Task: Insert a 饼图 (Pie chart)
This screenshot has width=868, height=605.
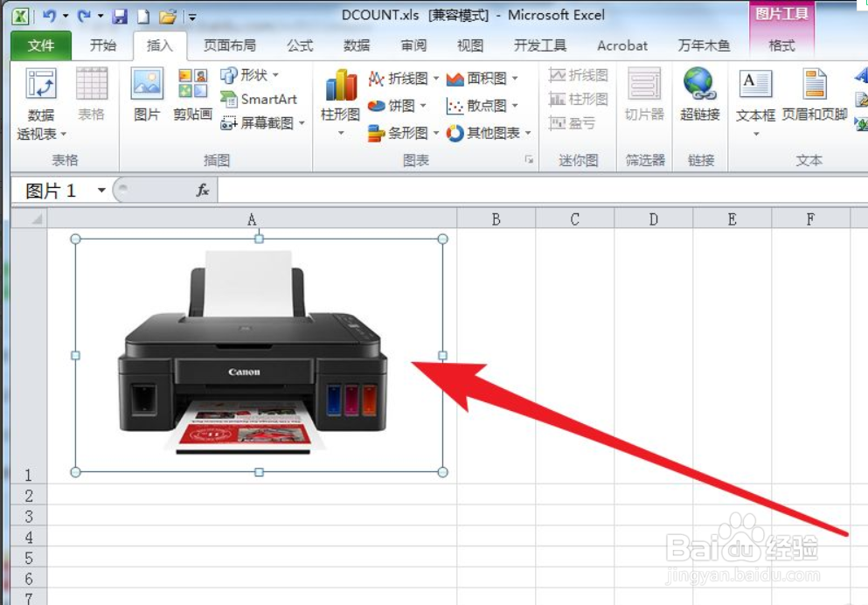Action: [x=397, y=105]
